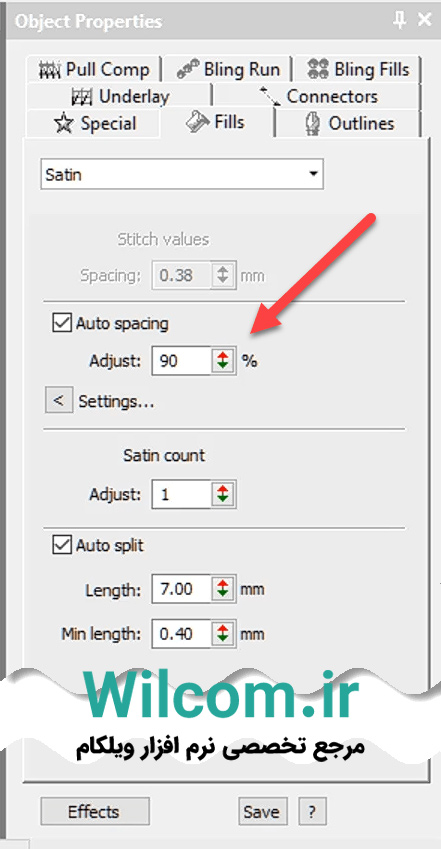Select the Fills tab
441x849 pixels.
(x=218, y=122)
